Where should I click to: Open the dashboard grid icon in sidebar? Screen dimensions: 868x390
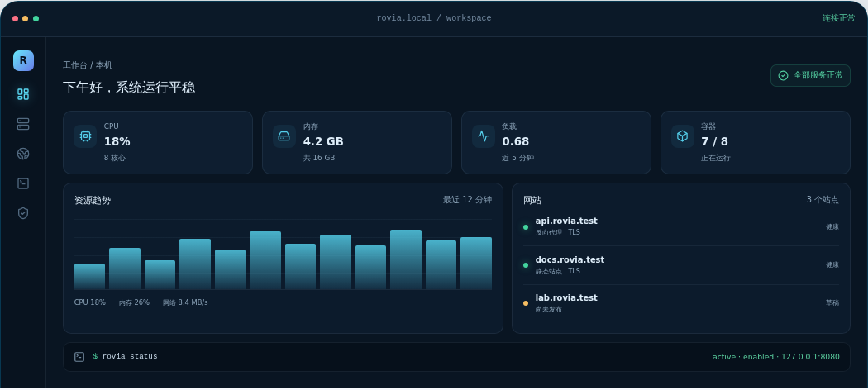[23, 94]
